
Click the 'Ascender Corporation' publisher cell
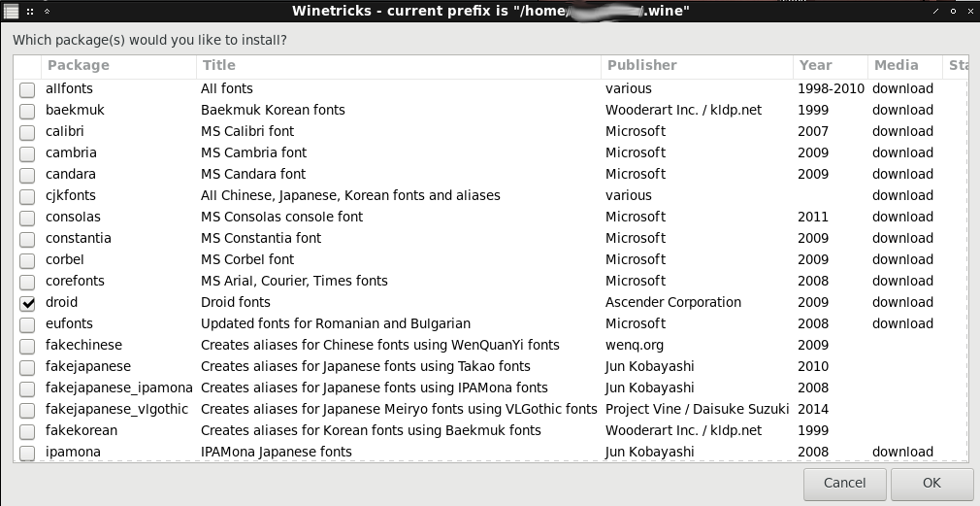pyautogui.click(x=673, y=302)
